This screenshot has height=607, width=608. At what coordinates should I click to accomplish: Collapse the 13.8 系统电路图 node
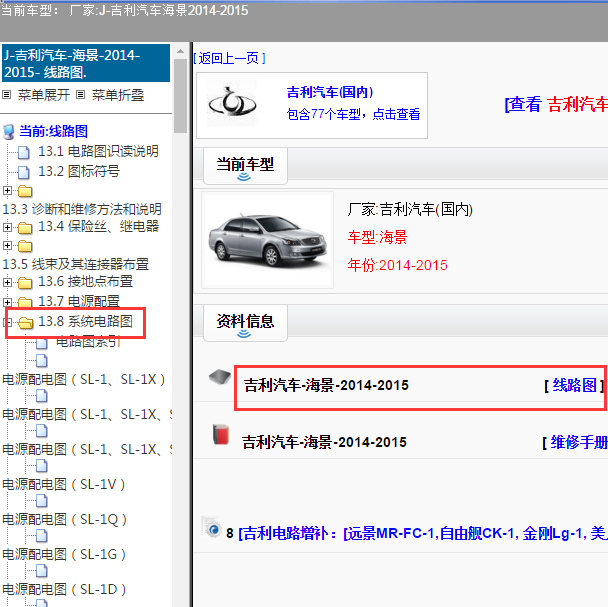(7, 322)
